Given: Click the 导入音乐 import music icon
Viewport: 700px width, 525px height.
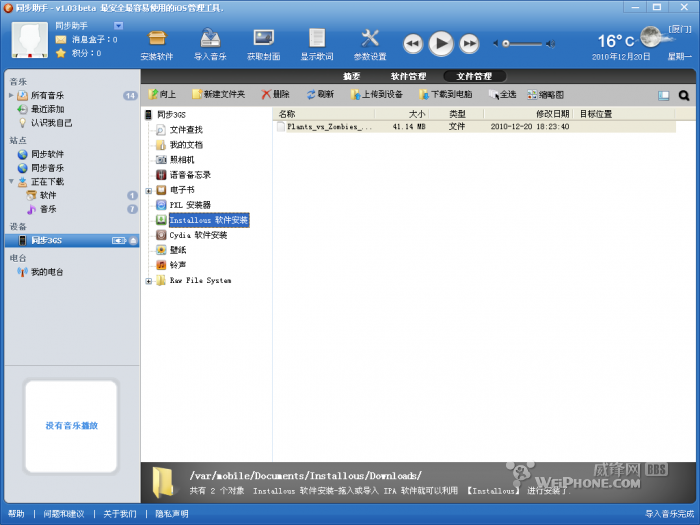Looking at the screenshot, I should [210, 45].
